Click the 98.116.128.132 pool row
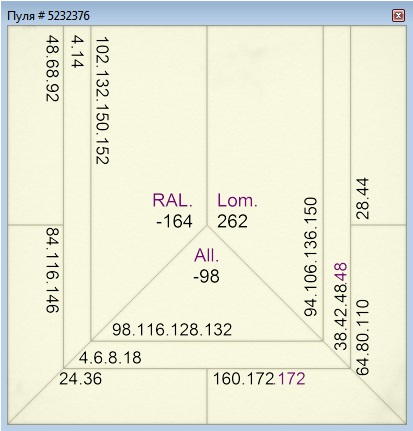Image resolution: width=413 pixels, height=431 pixels. pos(172,330)
